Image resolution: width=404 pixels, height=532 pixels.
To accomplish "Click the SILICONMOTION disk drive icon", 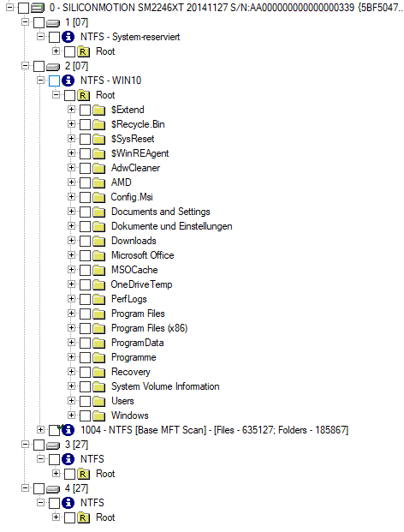I will coord(38,8).
